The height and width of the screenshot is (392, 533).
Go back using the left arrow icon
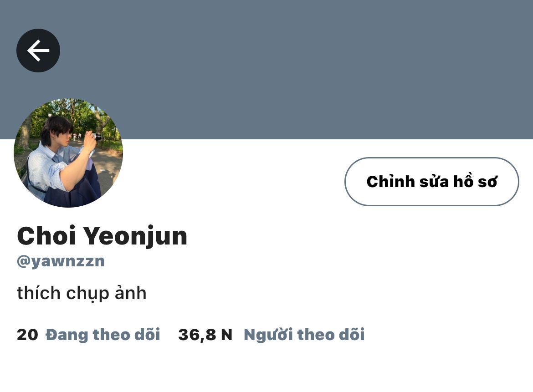click(x=38, y=50)
